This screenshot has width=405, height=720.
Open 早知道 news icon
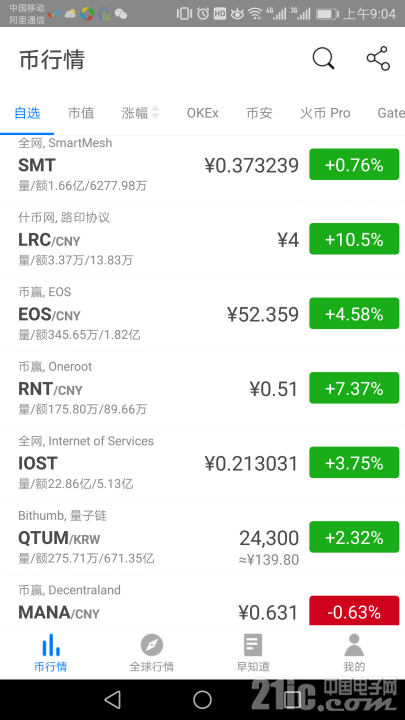253,645
